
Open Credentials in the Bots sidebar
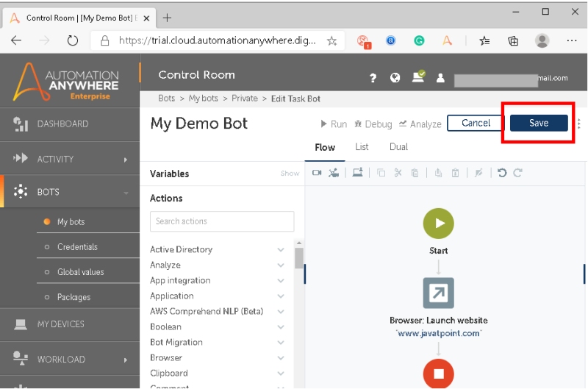[x=77, y=247]
